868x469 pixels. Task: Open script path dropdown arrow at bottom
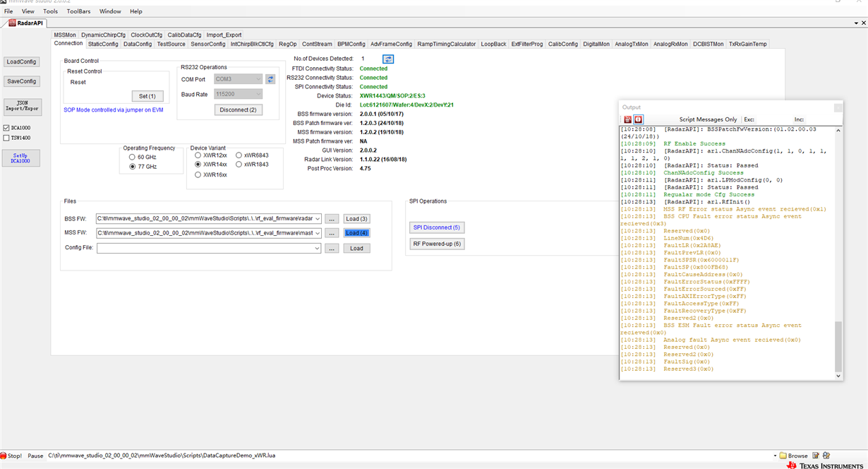[773, 456]
